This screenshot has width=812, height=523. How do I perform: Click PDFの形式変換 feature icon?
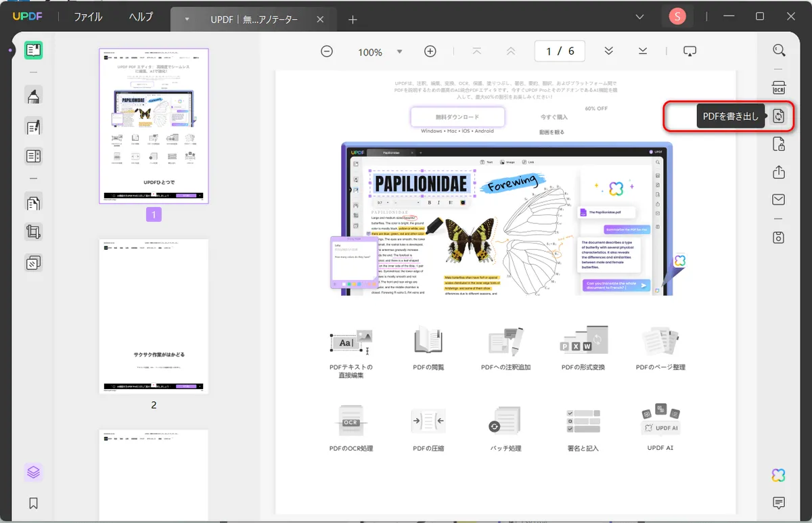coord(583,341)
